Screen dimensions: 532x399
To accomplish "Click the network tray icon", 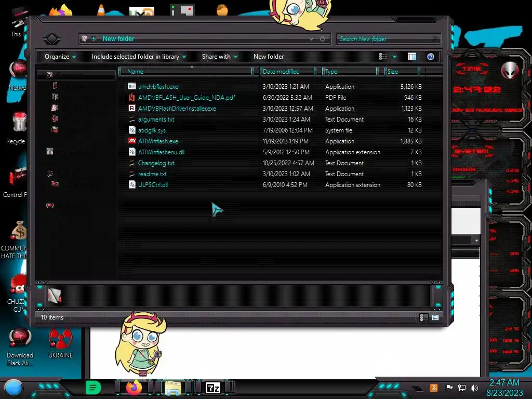I will coord(462,388).
